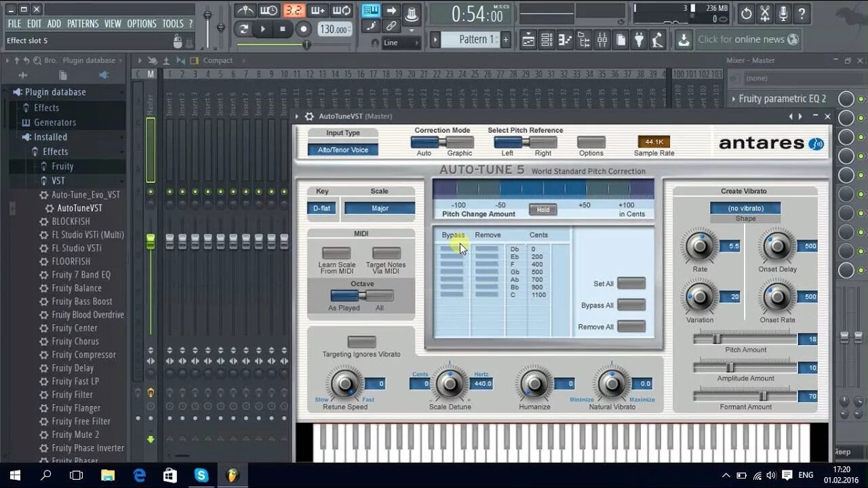This screenshot has width=868, height=488.
Task: Open the Major scale dropdown
Action: pyautogui.click(x=380, y=208)
